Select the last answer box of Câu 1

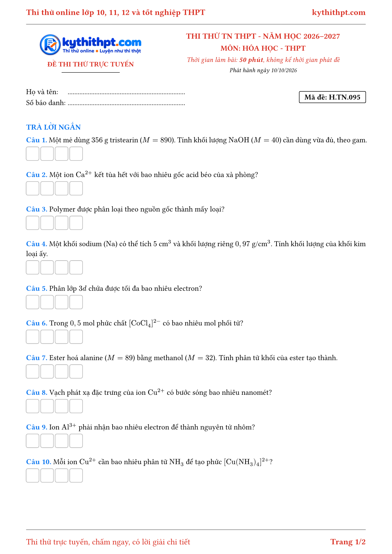pyautogui.click(x=76, y=154)
